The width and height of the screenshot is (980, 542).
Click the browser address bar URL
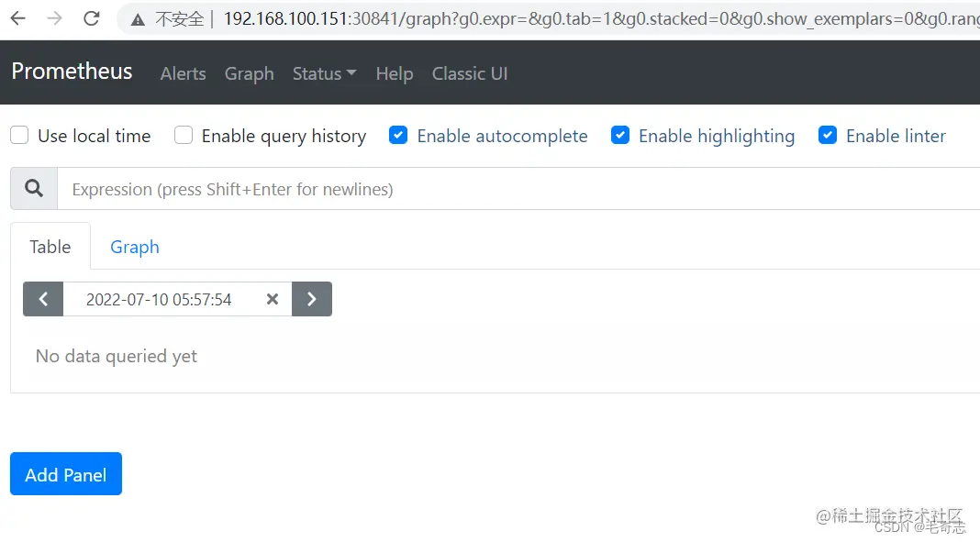click(601, 18)
